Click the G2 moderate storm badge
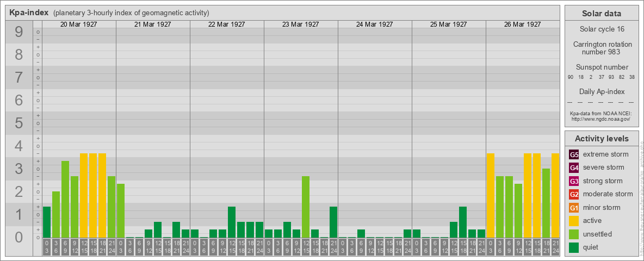Screen dimensions: 644x261 (x=574, y=194)
